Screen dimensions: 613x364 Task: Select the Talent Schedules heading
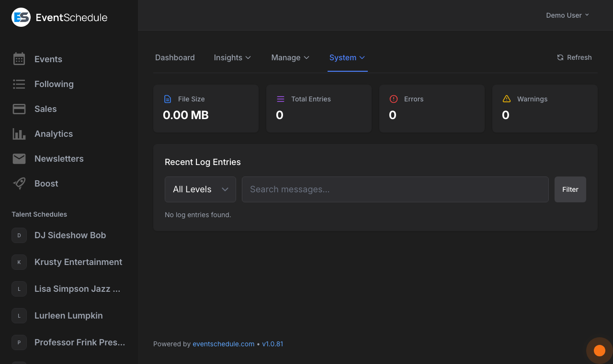click(39, 214)
